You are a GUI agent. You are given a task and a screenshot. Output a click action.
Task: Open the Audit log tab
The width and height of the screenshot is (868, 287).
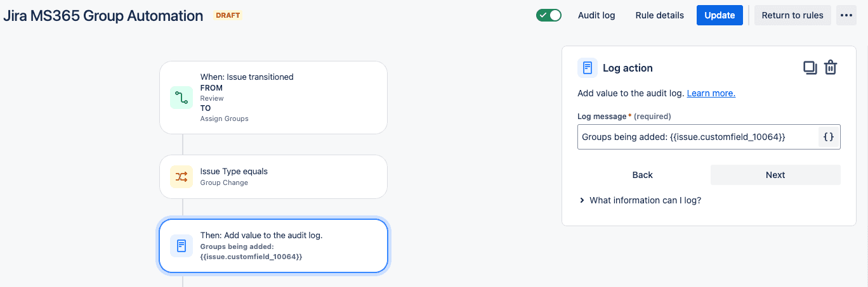coord(596,15)
